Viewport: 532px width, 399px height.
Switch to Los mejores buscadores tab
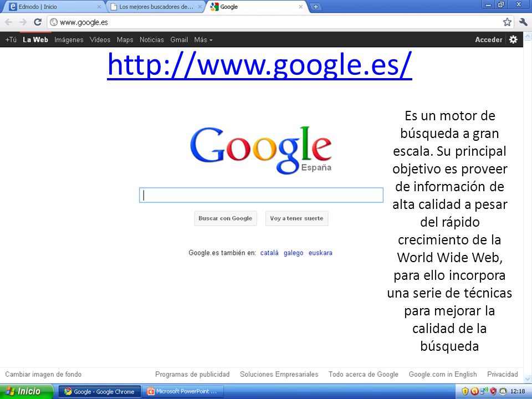coord(156,7)
